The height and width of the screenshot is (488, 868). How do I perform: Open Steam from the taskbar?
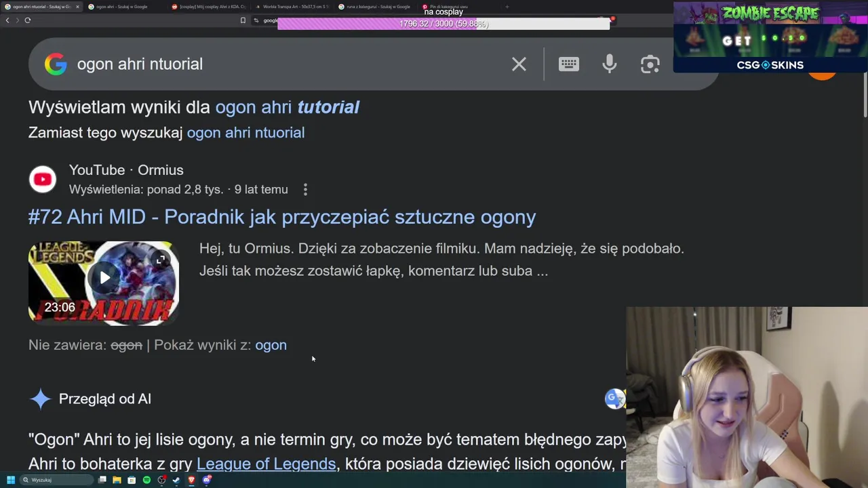click(176, 480)
